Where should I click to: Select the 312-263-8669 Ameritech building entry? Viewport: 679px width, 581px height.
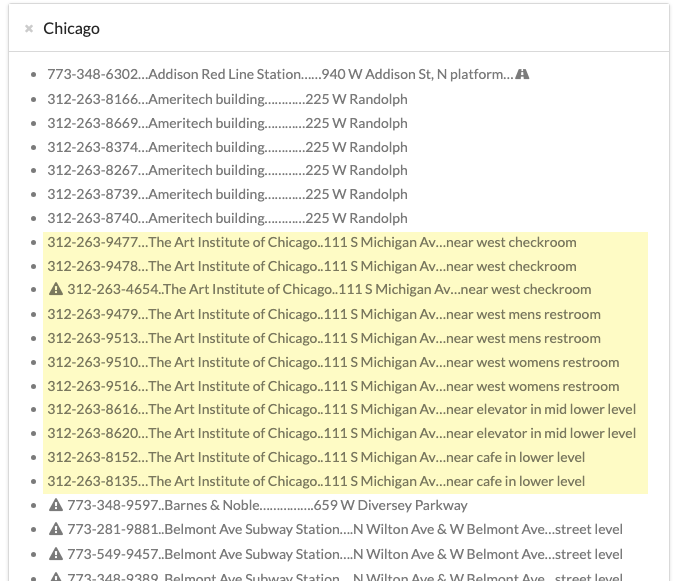(227, 123)
